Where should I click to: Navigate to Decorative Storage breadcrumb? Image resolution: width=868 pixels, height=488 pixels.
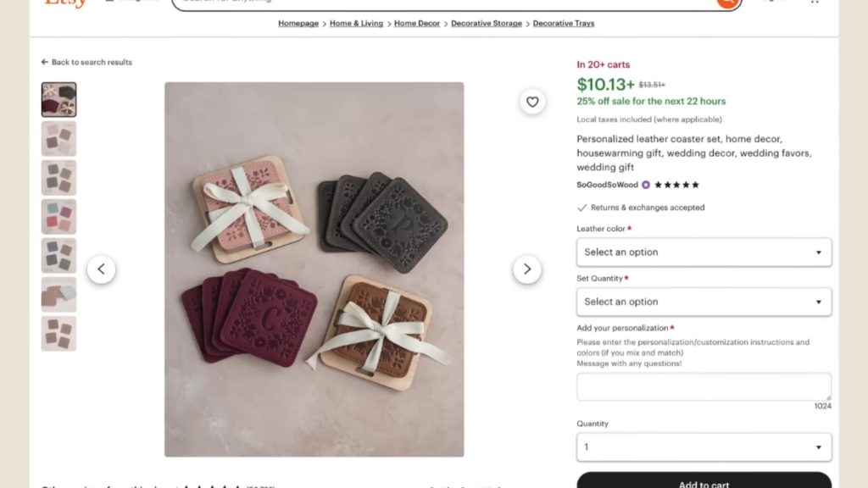pos(487,24)
